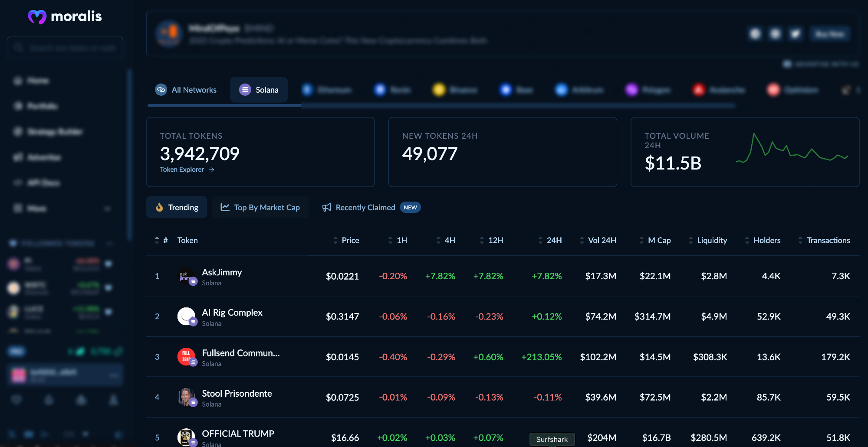Click the OFFICIAL TRUMP token logo

[x=187, y=437]
